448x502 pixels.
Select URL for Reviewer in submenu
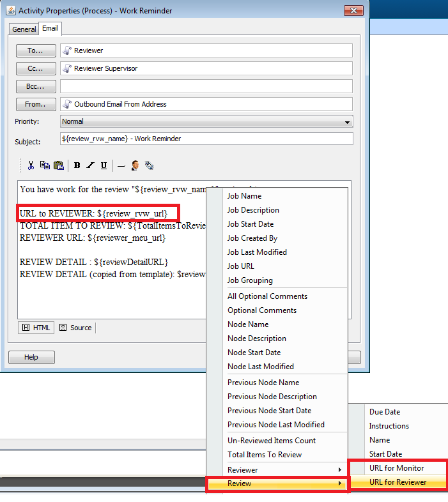tap(398, 482)
